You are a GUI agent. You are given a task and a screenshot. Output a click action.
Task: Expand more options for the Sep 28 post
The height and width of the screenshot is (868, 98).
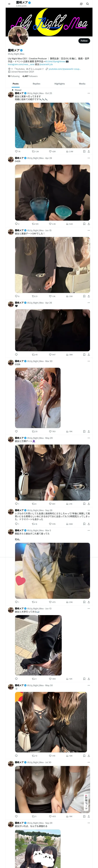click(x=89, y=510)
